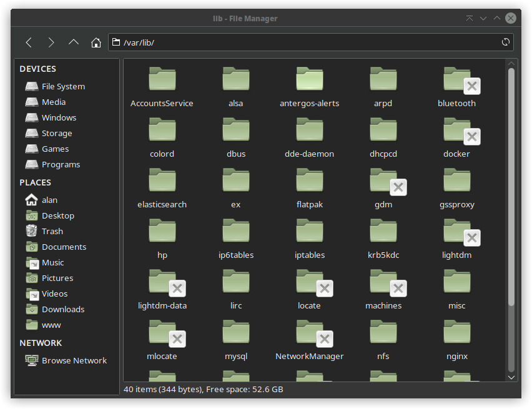
Task: Click the back navigation arrow
Action: click(29, 42)
